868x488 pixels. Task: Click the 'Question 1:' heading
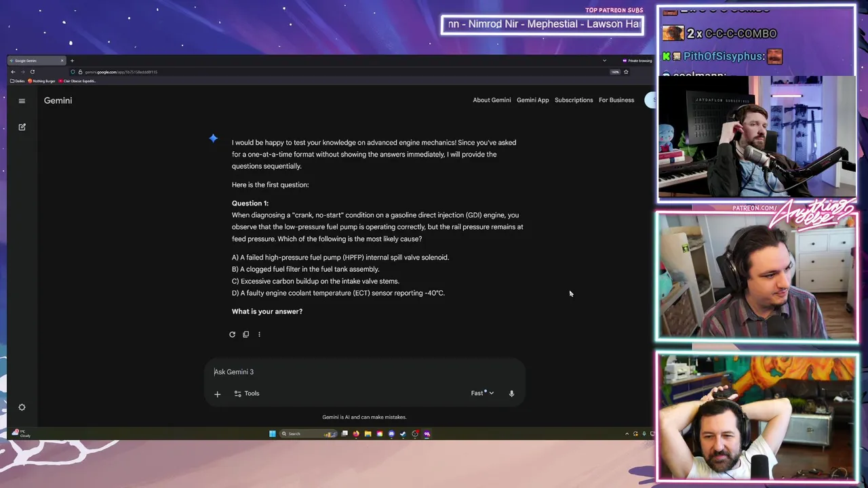[x=250, y=203]
